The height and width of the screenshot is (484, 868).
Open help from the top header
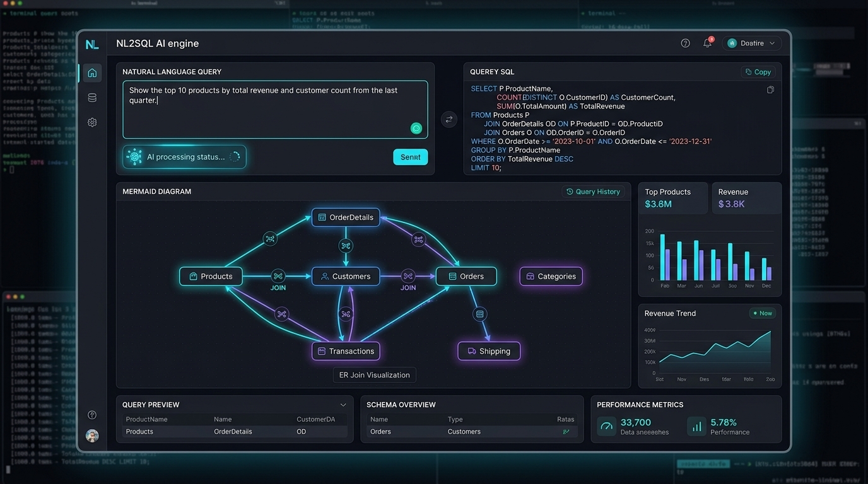coord(685,43)
